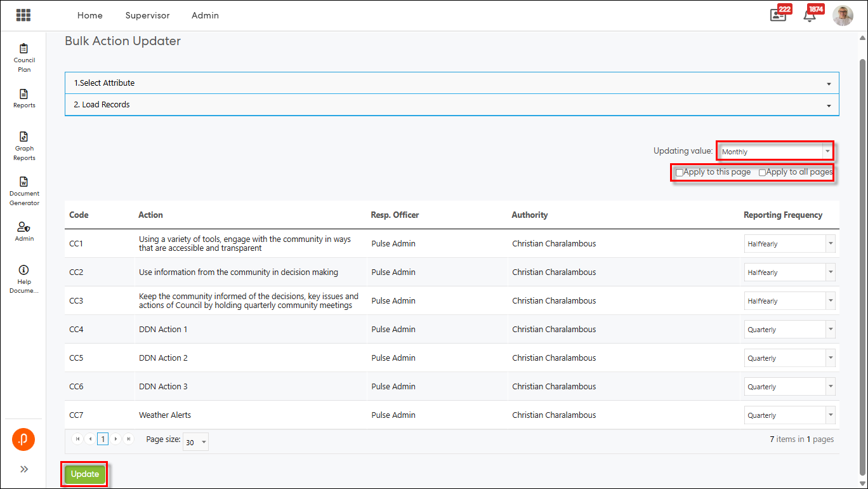This screenshot has width=868, height=489.
Task: View notifications bell with 1874 badge
Action: [810, 15]
